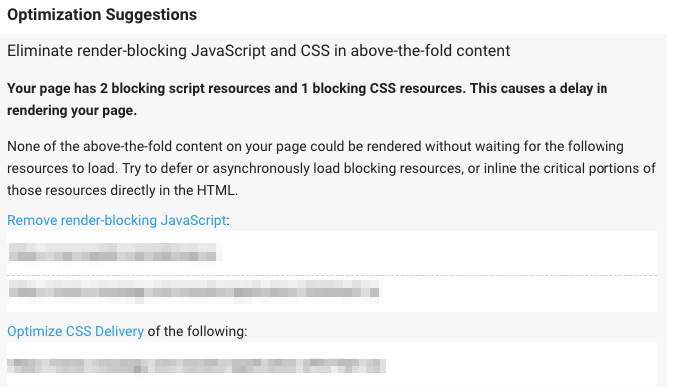Image resolution: width=676 pixels, height=387 pixels.
Task: Click the line 'those resources directly in the HTML.'
Action: 122,190
